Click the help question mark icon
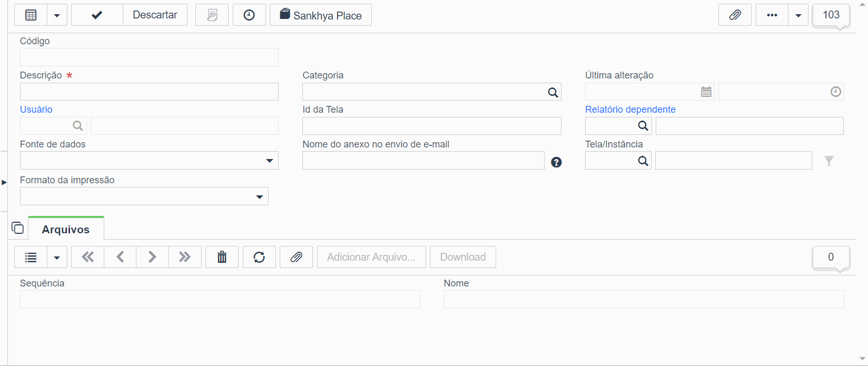 (556, 162)
